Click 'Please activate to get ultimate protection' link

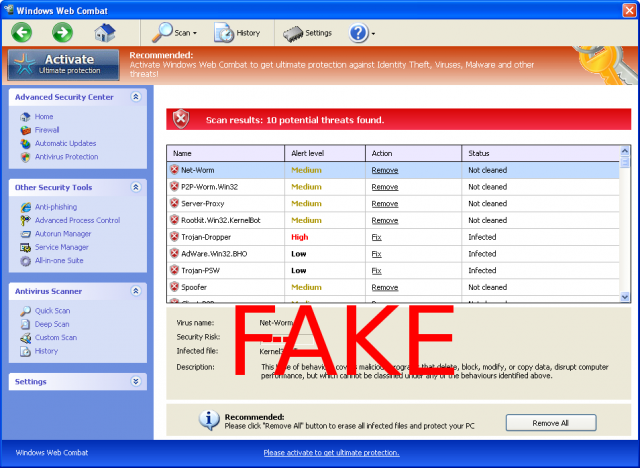tap(331, 452)
